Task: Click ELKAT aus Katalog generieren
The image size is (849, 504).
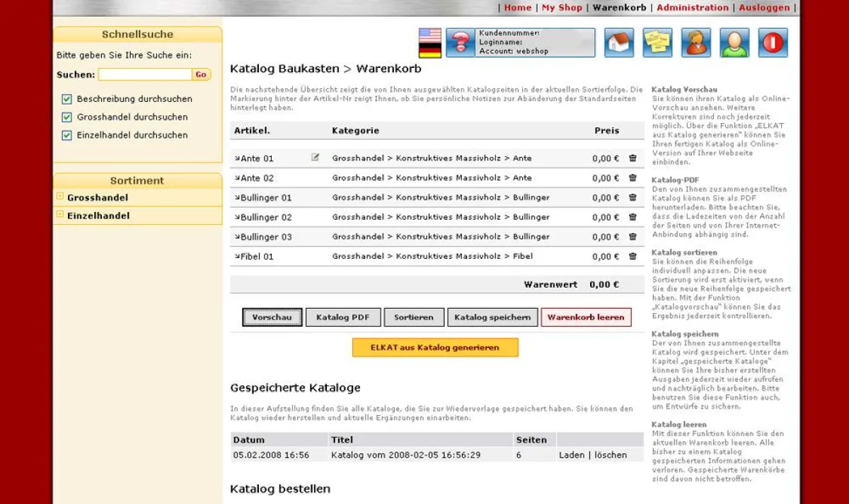Action: click(x=434, y=347)
